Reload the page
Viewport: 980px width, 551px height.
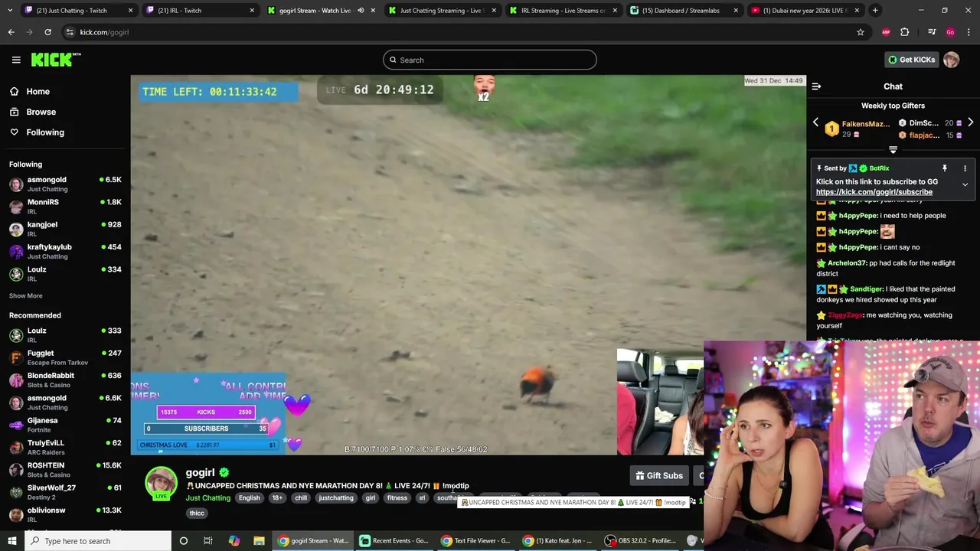tap(47, 32)
